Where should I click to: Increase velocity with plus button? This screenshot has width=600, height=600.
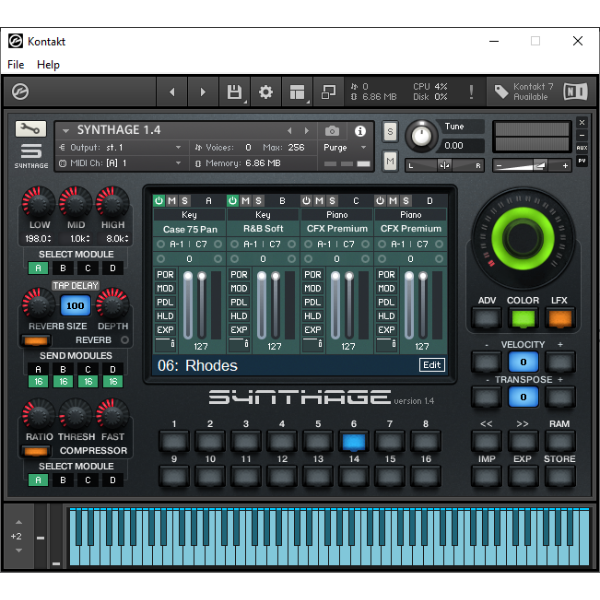click(559, 362)
